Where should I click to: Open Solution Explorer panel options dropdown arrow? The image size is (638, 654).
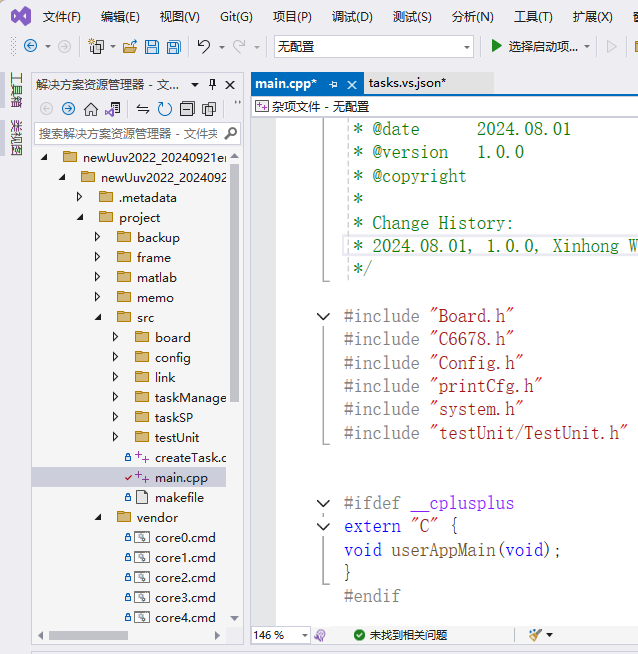[x=195, y=85]
